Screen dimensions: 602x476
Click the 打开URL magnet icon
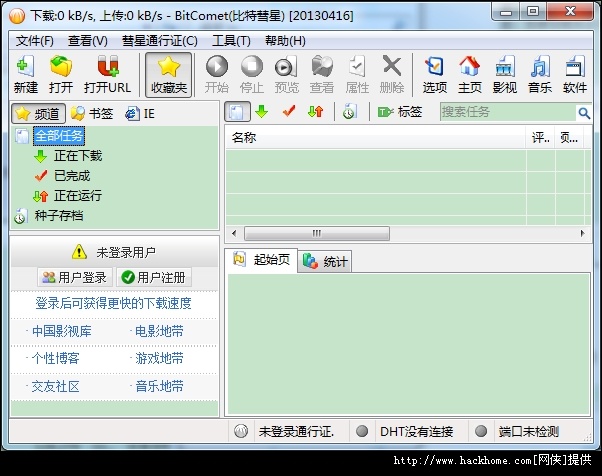[108, 74]
